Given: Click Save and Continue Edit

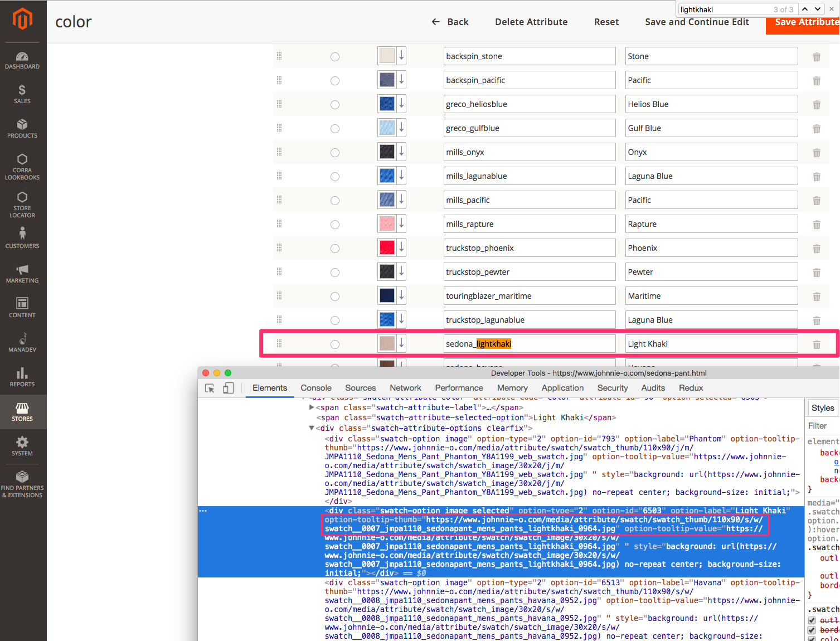Looking at the screenshot, I should (x=697, y=22).
